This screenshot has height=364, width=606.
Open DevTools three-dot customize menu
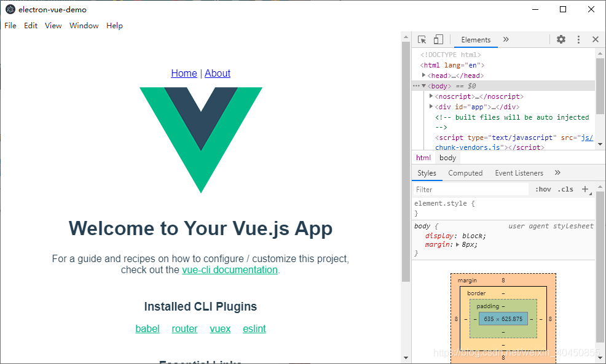578,39
